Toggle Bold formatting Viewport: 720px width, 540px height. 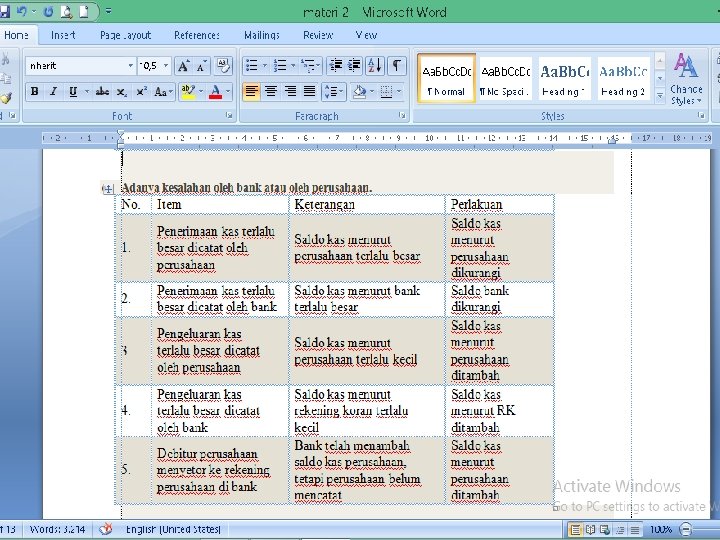(x=34, y=91)
